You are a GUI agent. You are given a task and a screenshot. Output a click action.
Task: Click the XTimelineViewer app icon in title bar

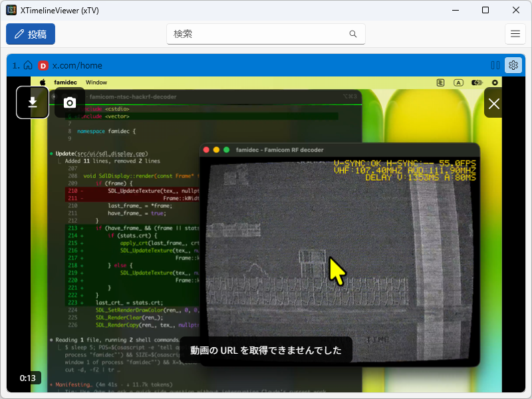(11, 10)
